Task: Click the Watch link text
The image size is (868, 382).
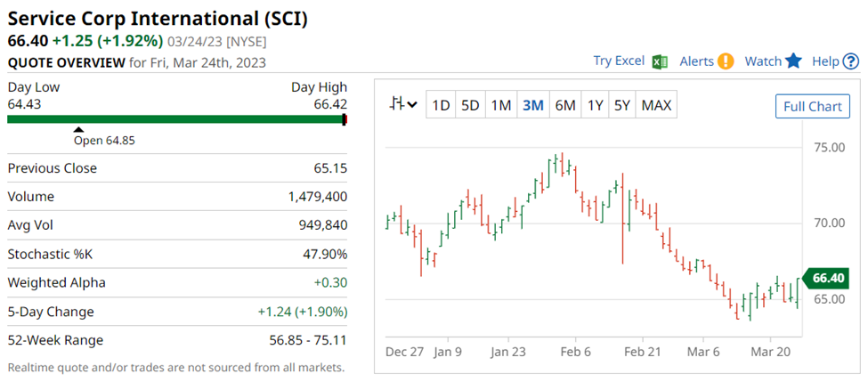Action: pyautogui.click(x=763, y=61)
